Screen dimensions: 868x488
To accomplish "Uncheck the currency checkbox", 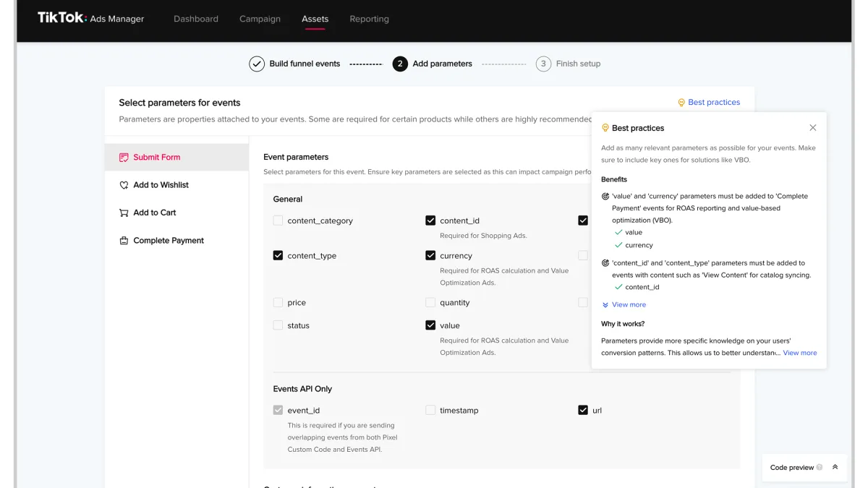I will pos(430,255).
